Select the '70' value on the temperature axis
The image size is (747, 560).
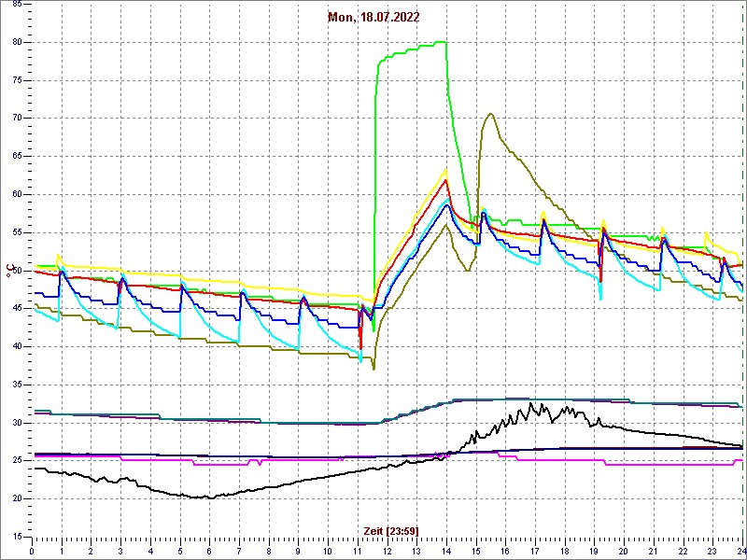(16, 119)
